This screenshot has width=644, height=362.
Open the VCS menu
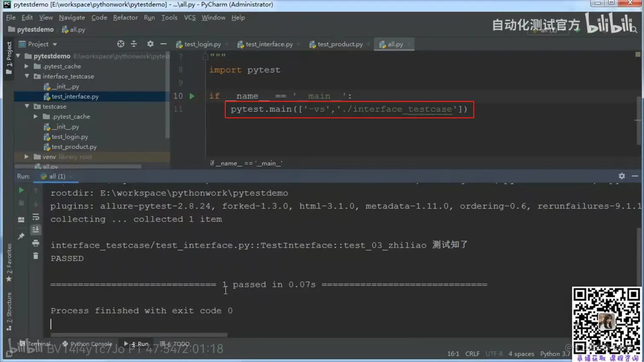pyautogui.click(x=190, y=17)
